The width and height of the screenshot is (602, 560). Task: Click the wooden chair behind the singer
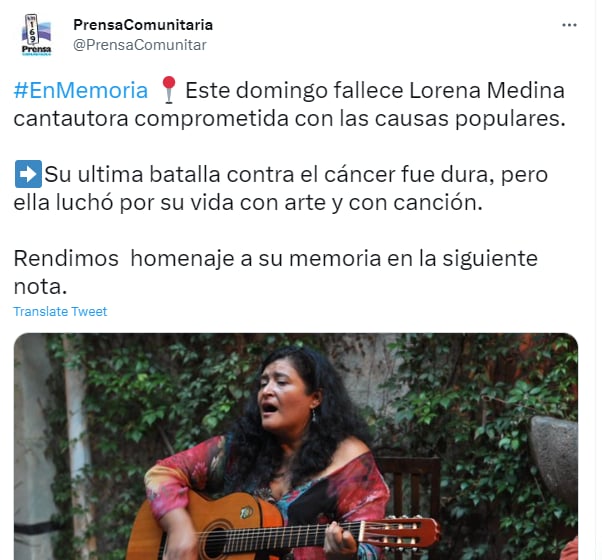(409, 486)
